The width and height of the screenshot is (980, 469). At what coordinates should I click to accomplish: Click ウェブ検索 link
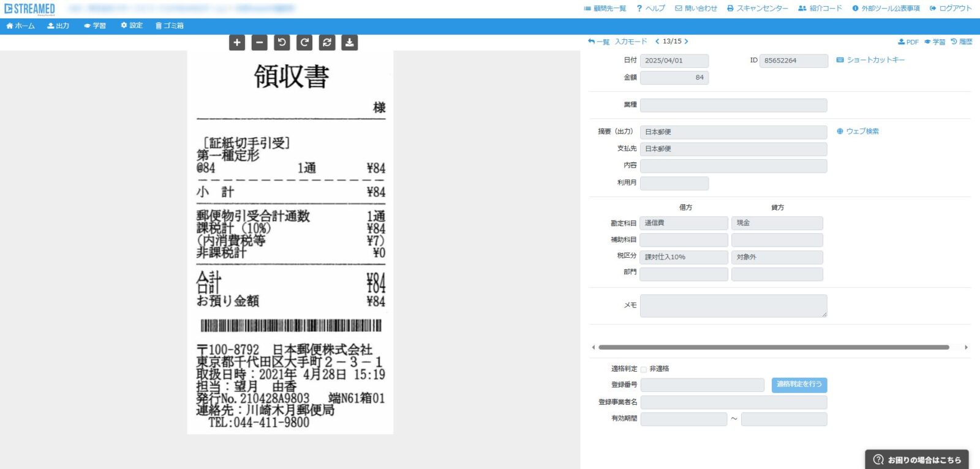pos(858,131)
